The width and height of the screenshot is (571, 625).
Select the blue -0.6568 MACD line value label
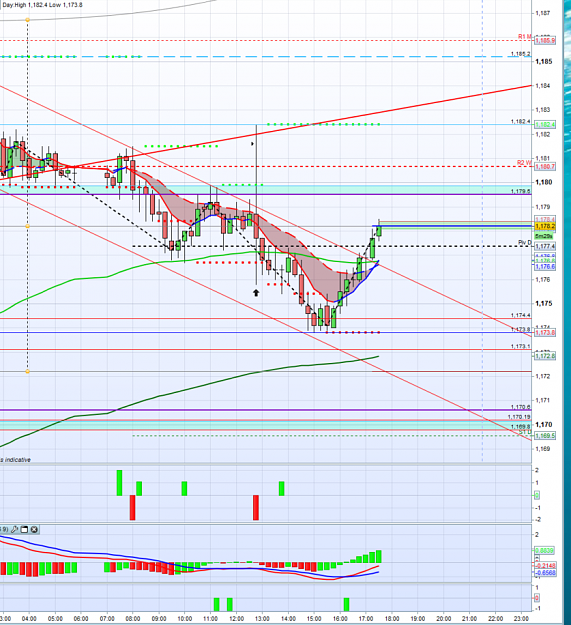[545, 573]
